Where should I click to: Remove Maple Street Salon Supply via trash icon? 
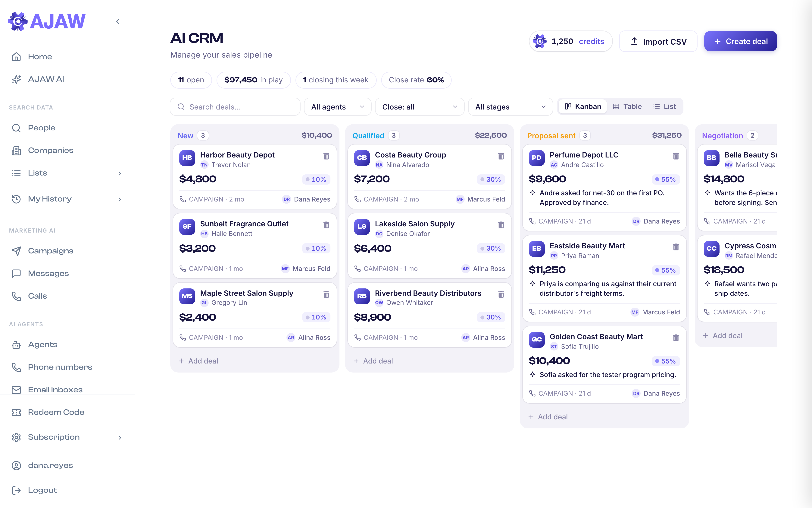click(326, 294)
